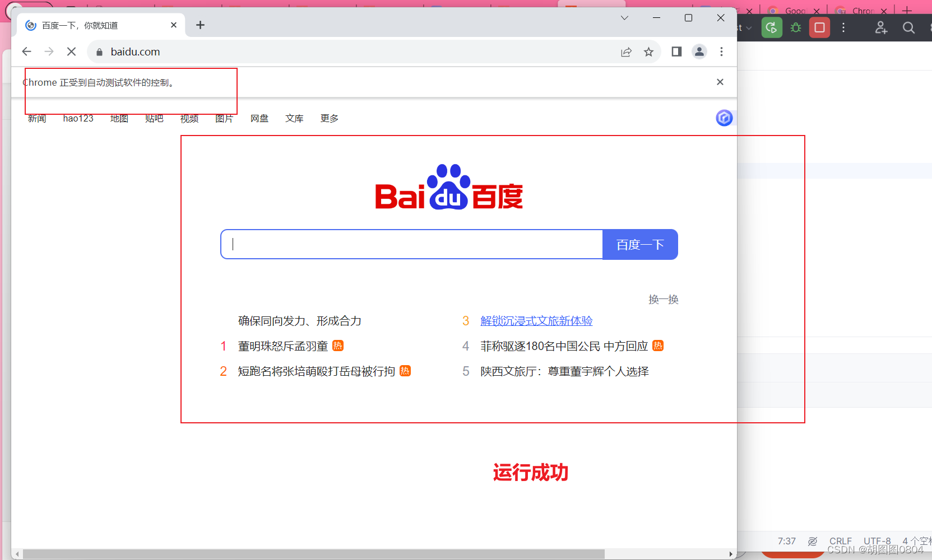Close the Goog background browser tab
This screenshot has height=560, width=932.
(x=817, y=11)
